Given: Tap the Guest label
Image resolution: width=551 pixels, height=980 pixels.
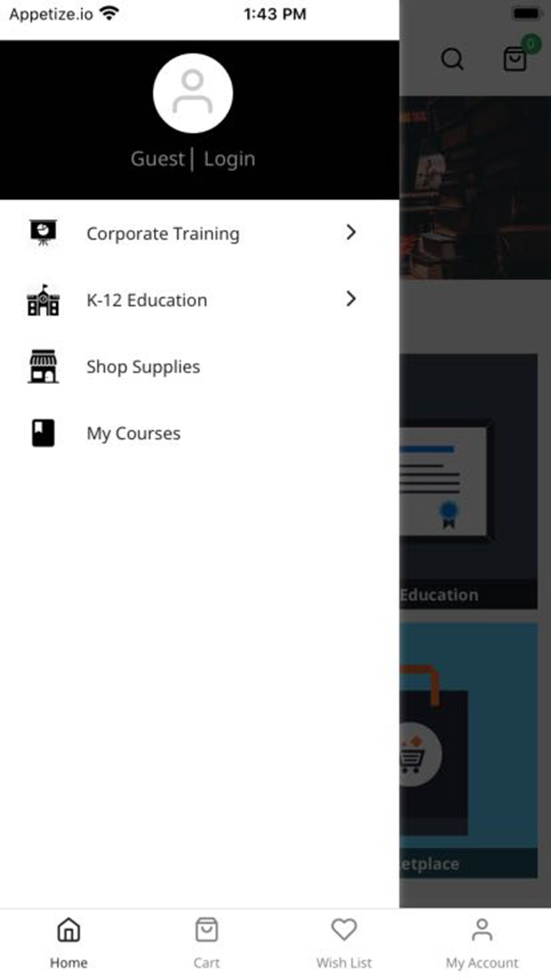Looking at the screenshot, I should point(158,159).
